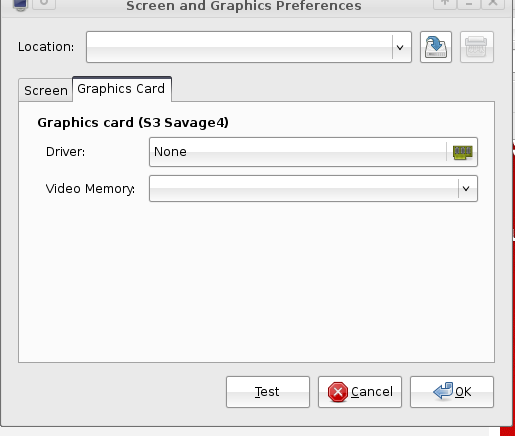Click the blue return arrow icon on OK
This screenshot has height=436, width=515.
tap(443, 391)
